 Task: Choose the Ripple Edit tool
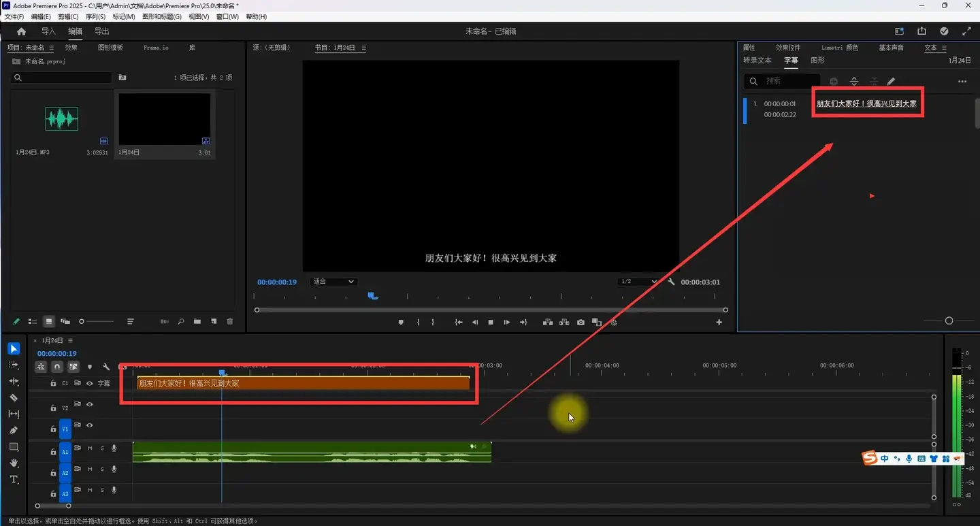(x=14, y=382)
